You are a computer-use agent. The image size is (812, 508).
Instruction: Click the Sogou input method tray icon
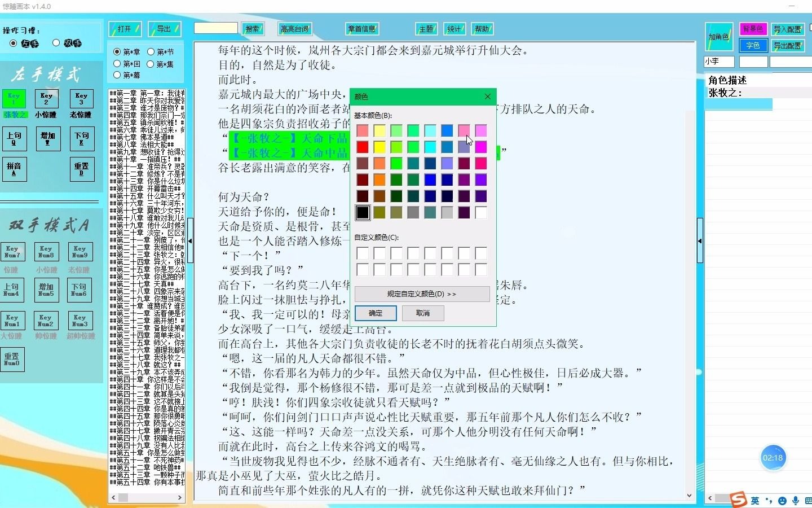coord(738,500)
